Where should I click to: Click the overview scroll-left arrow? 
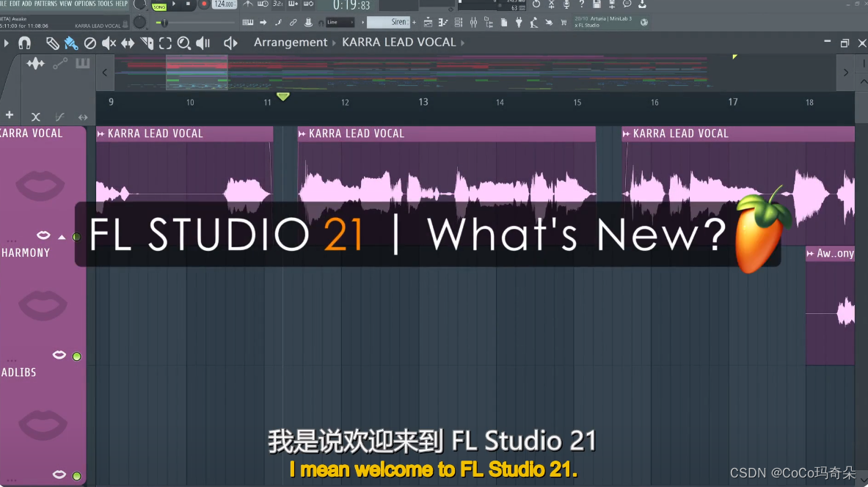click(105, 73)
